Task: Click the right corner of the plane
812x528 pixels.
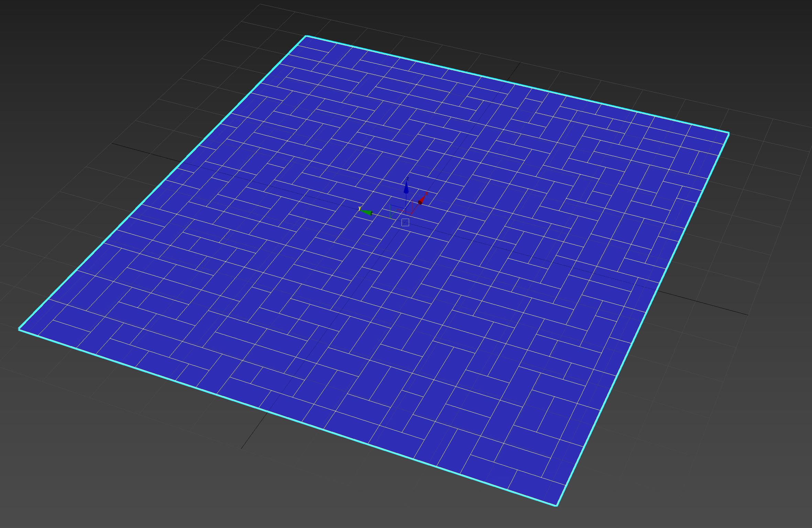Action: click(728, 133)
